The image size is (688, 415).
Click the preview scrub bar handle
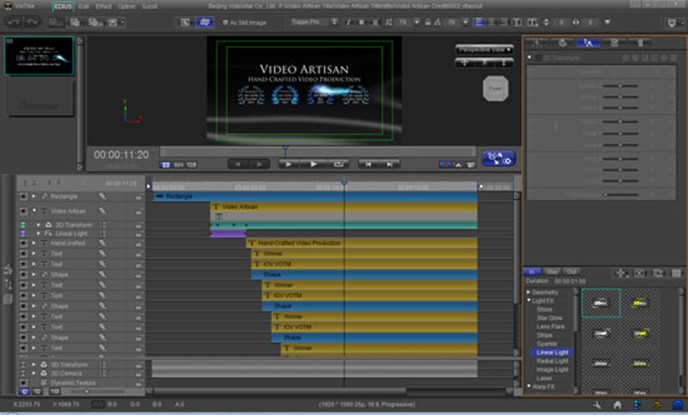(x=286, y=150)
